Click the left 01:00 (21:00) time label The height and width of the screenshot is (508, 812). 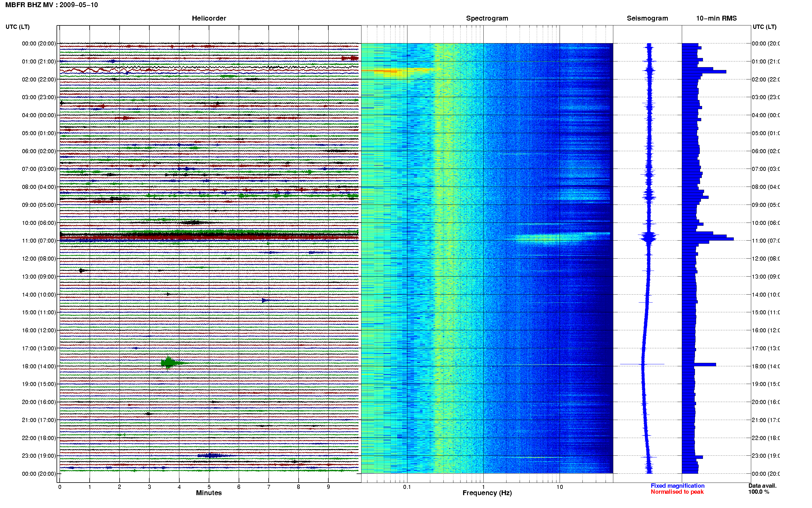(39, 61)
